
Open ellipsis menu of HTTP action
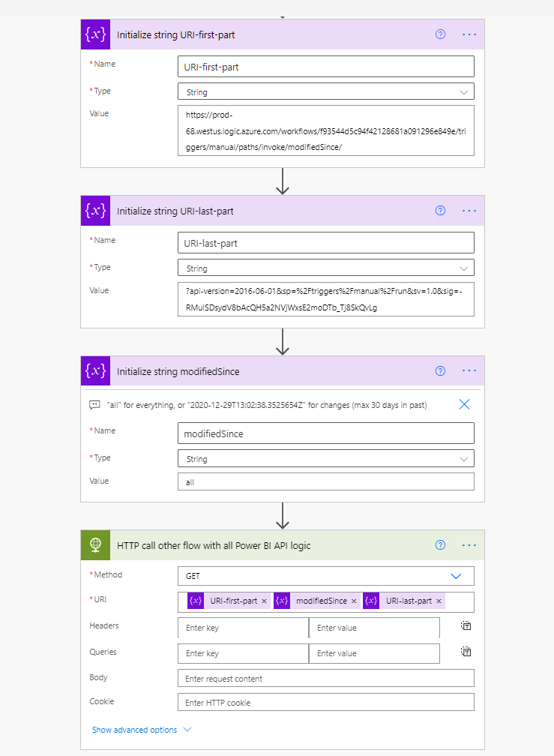[469, 544]
